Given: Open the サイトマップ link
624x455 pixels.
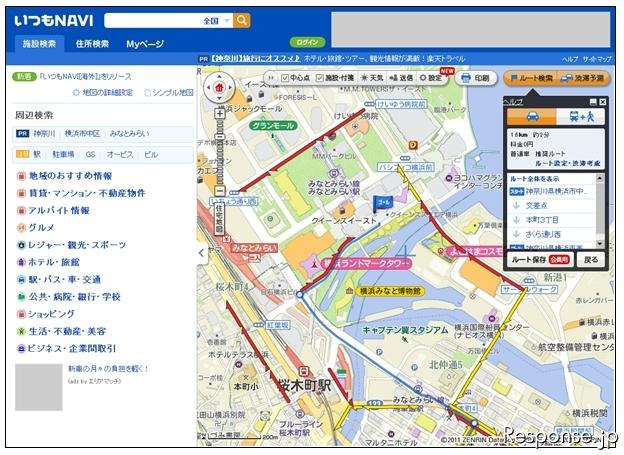Looking at the screenshot, I should tap(597, 59).
